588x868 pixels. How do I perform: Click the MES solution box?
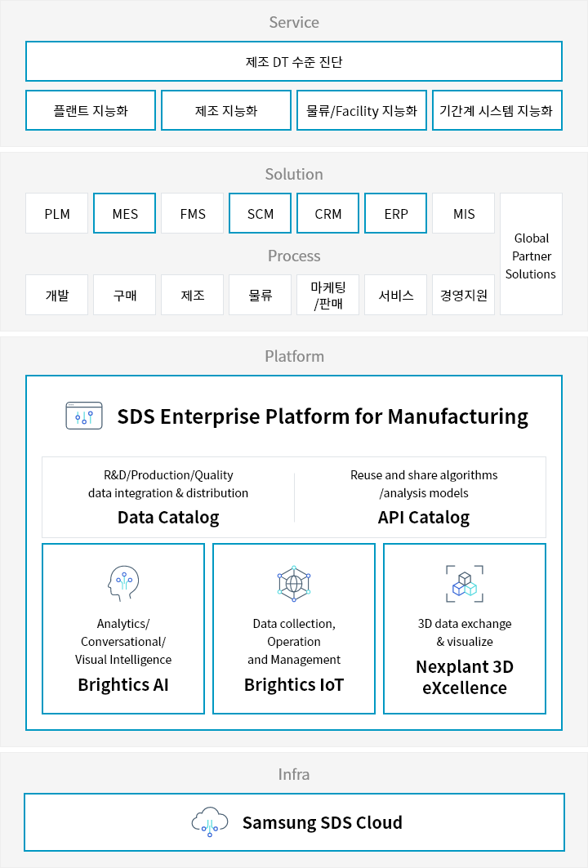coord(125,214)
